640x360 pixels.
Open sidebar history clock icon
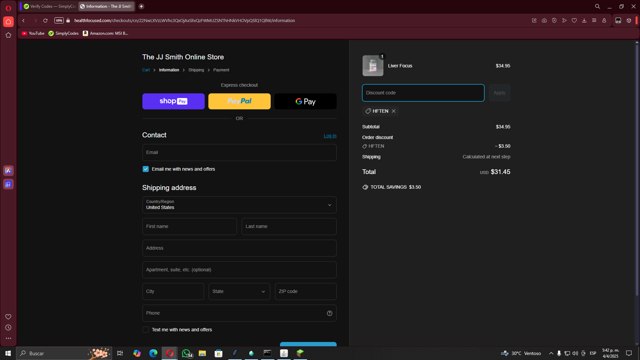(x=8, y=327)
